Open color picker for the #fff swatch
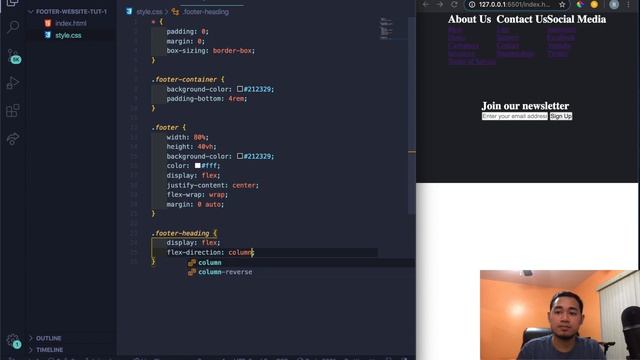This screenshot has width=640, height=360. point(198,166)
